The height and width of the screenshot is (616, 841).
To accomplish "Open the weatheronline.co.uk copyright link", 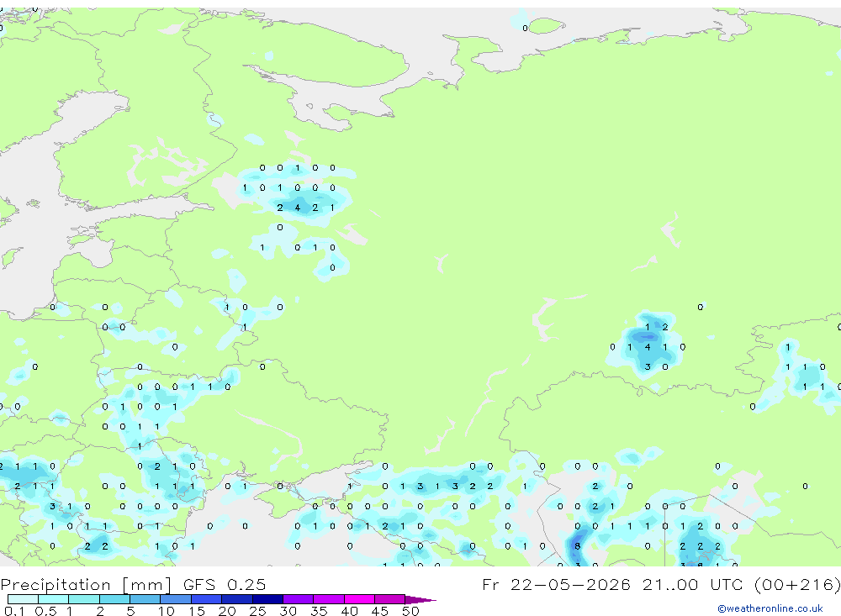I will tap(770, 608).
